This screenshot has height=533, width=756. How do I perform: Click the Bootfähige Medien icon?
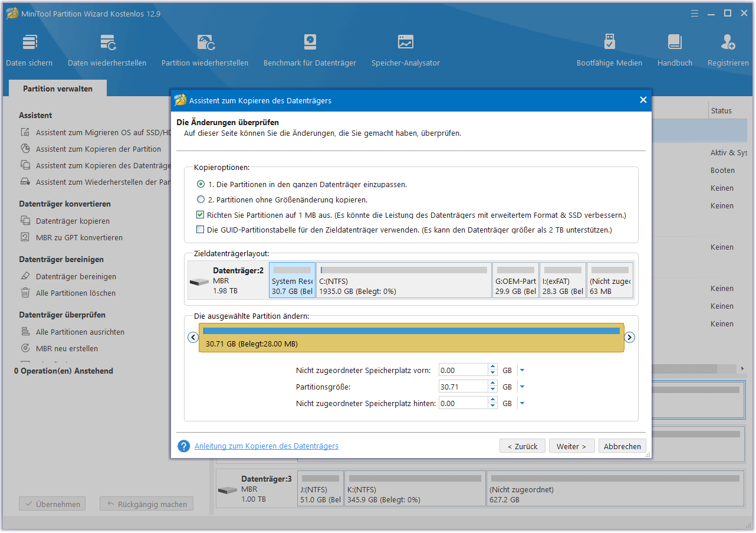click(x=610, y=42)
